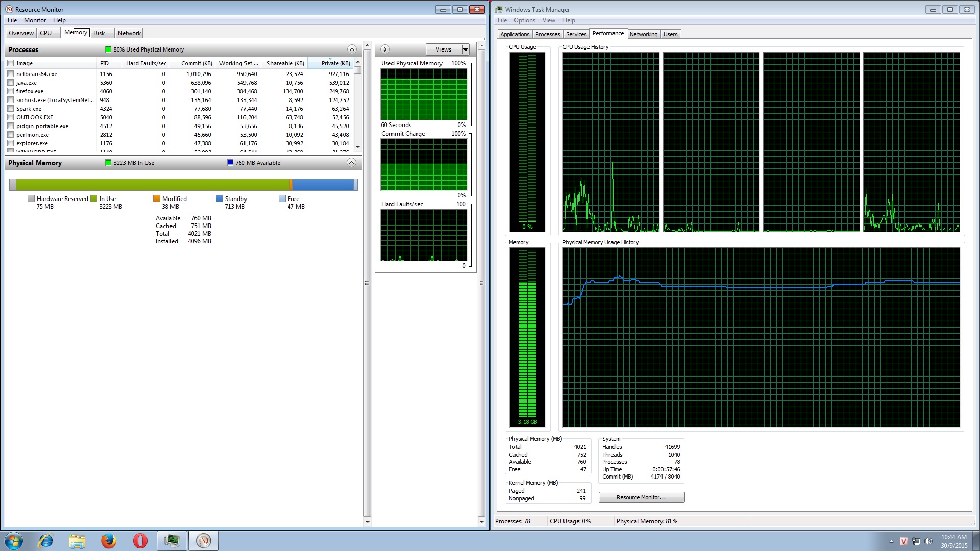Show hidden system tray icons arrow
Viewport: 980px width, 551px height.
891,541
